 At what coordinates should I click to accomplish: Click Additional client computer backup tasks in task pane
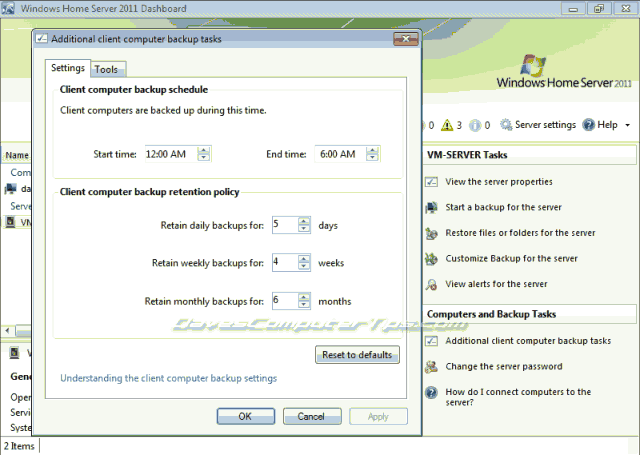[528, 341]
